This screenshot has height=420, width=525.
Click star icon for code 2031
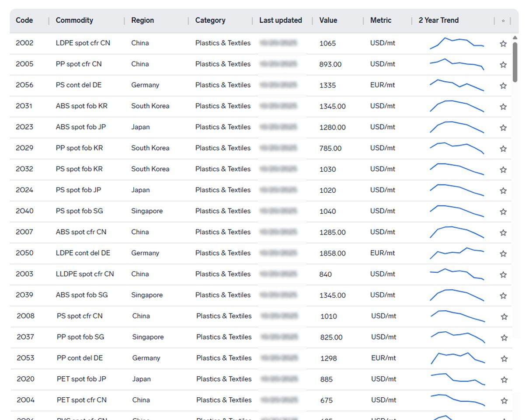pos(503,107)
